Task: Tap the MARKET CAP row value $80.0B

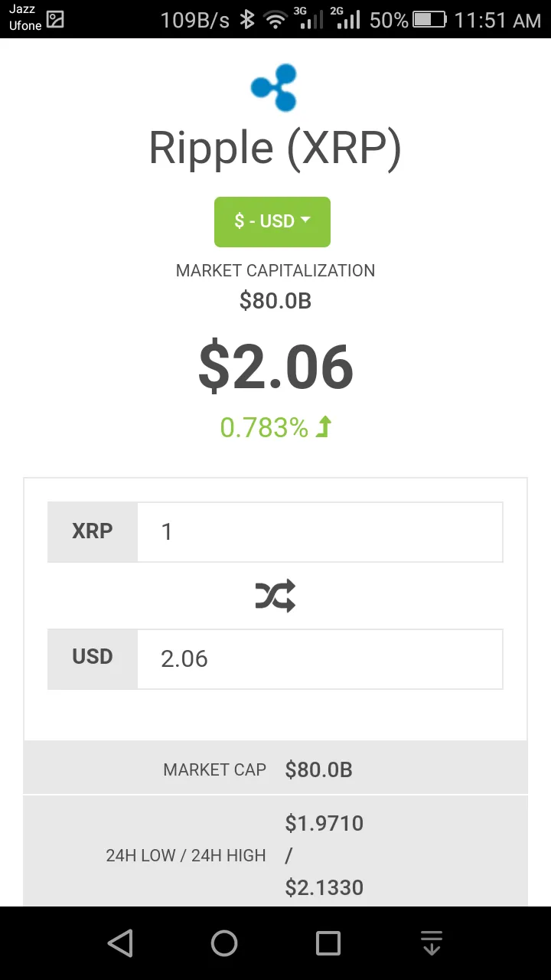Action: pos(319,769)
